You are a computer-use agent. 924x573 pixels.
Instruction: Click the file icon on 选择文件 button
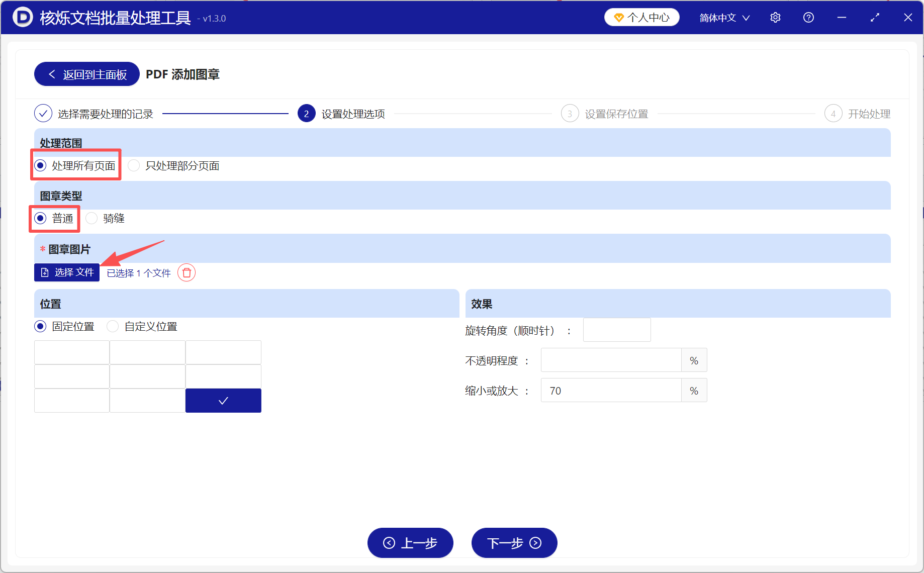(45, 272)
